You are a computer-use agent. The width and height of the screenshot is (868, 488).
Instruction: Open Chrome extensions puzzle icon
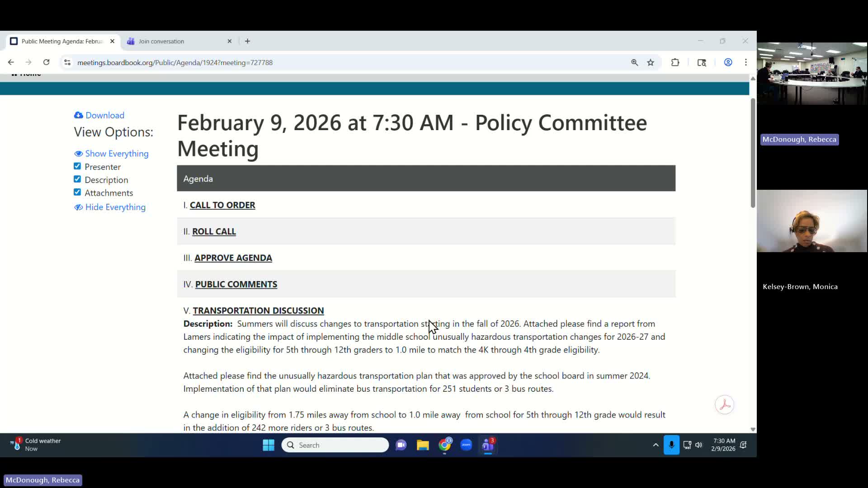675,62
